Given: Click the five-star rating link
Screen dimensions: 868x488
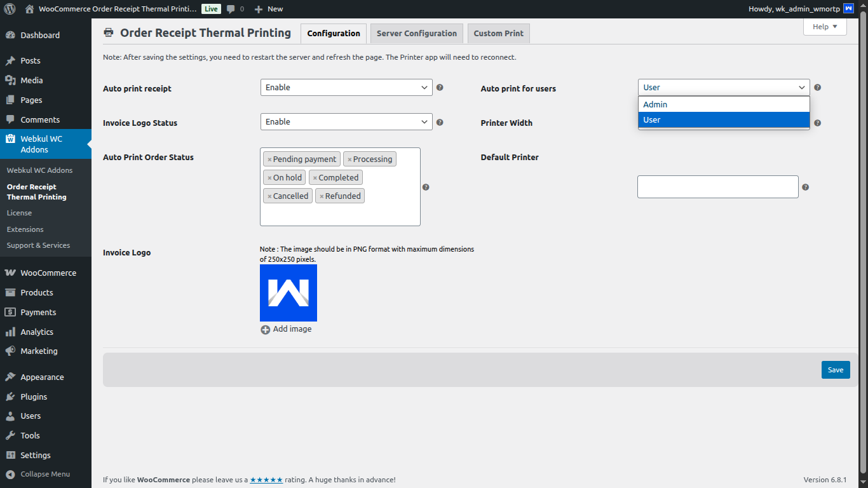Looking at the screenshot, I should (266, 480).
